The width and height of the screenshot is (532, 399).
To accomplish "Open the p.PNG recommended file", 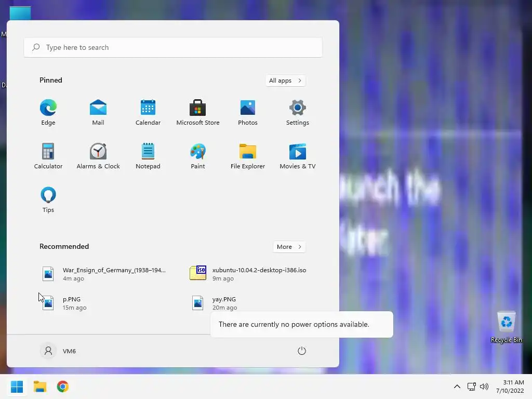I will pyautogui.click(x=64, y=303).
